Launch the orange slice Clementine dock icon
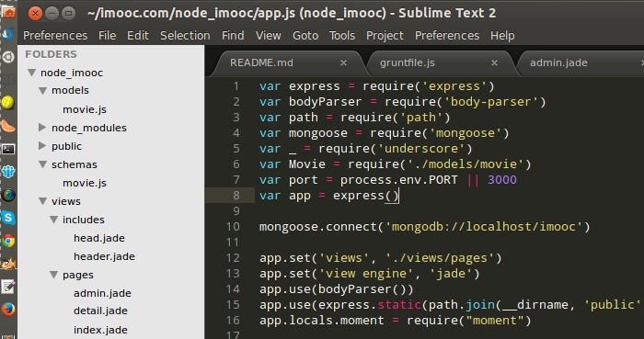 coord(8,126)
